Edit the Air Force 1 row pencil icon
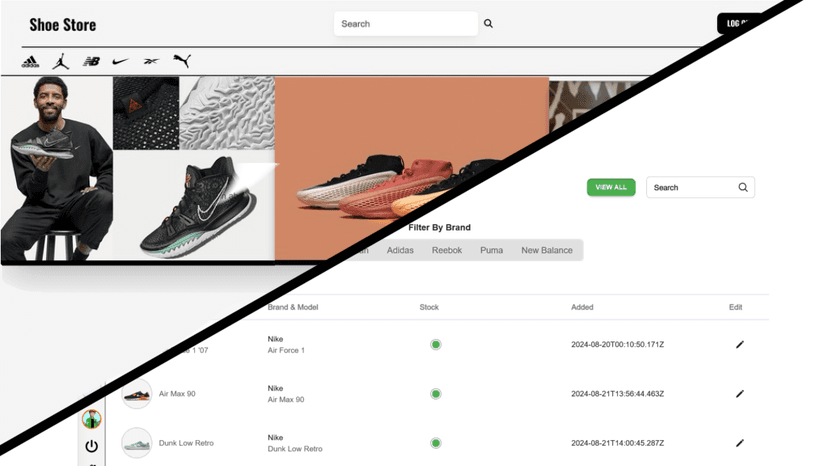 (740, 344)
